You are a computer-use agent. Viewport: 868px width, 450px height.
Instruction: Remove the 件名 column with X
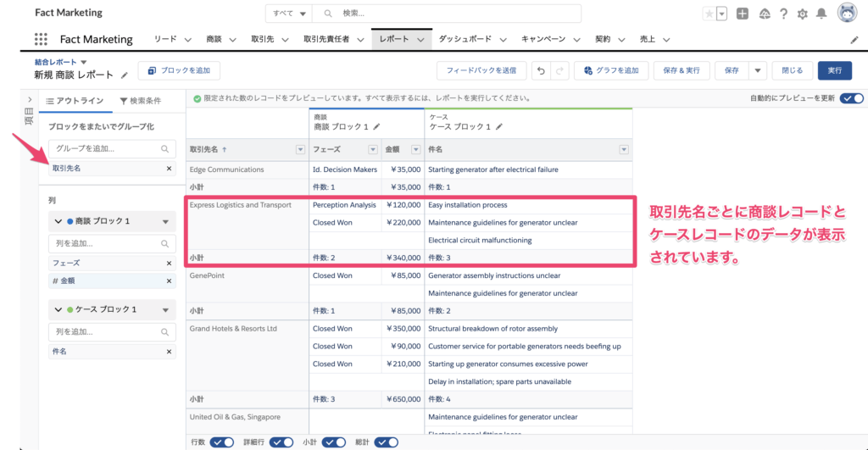tap(169, 352)
